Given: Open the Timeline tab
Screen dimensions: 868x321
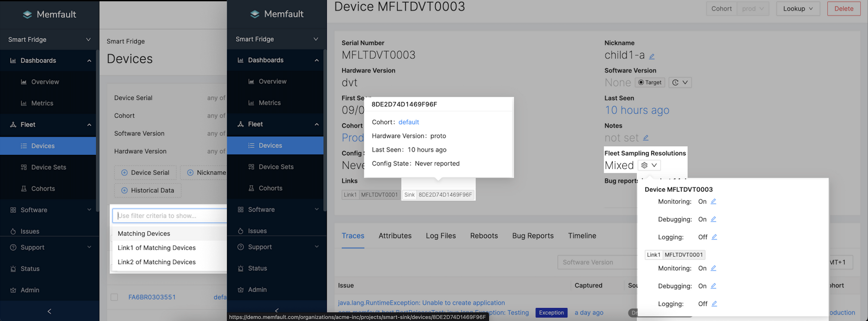Looking at the screenshot, I should [582, 236].
